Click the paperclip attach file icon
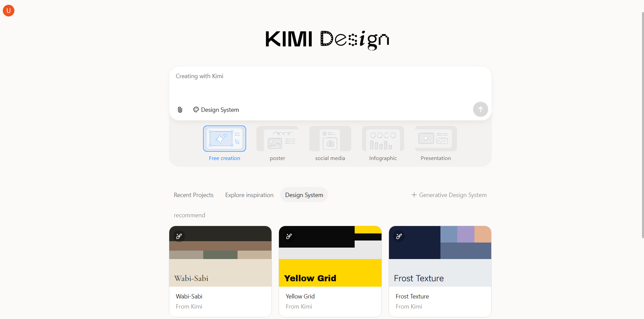 click(x=180, y=109)
